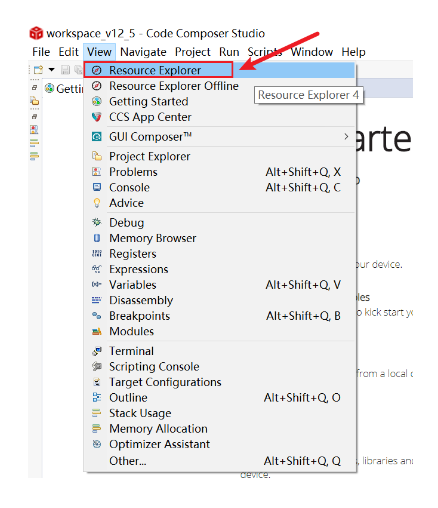Click the Debug bug icon

click(97, 222)
